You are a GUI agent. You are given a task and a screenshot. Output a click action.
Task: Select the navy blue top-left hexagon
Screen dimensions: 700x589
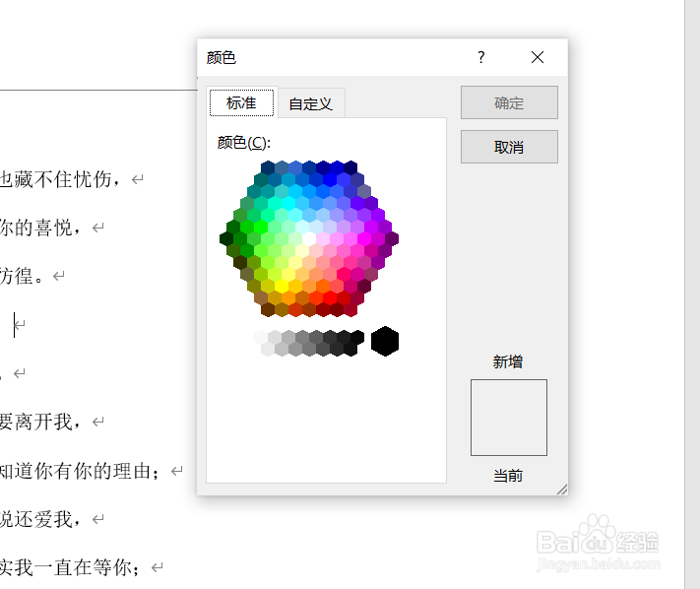tap(268, 167)
